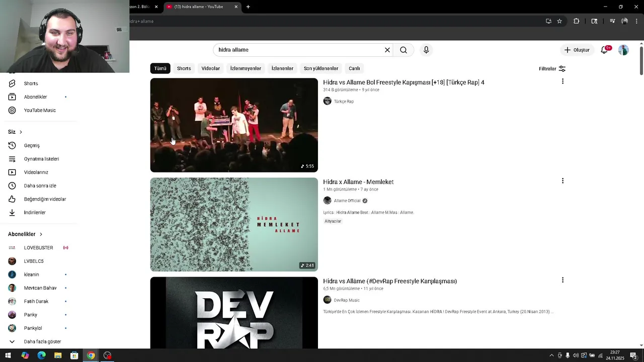Image resolution: width=644 pixels, height=362 pixels.
Task: Open new browser tab
Action: pyautogui.click(x=248, y=7)
